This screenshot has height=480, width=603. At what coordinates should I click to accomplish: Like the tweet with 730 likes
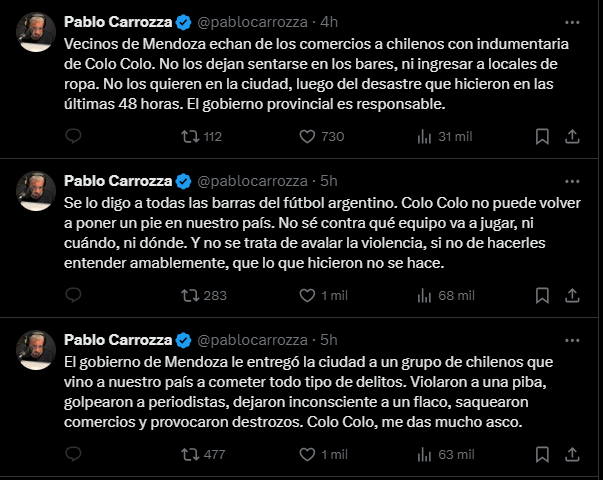click(321, 137)
